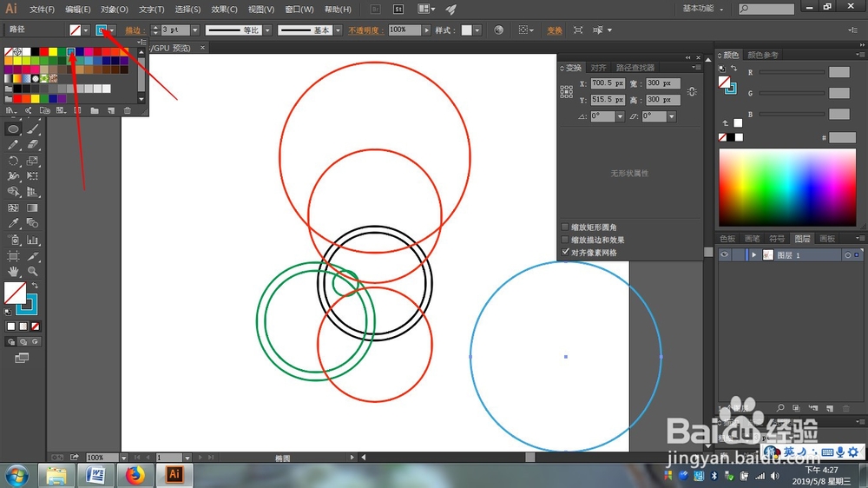This screenshot has width=868, height=488.
Task: Switch to the 路径查找器 tab
Action: click(635, 68)
